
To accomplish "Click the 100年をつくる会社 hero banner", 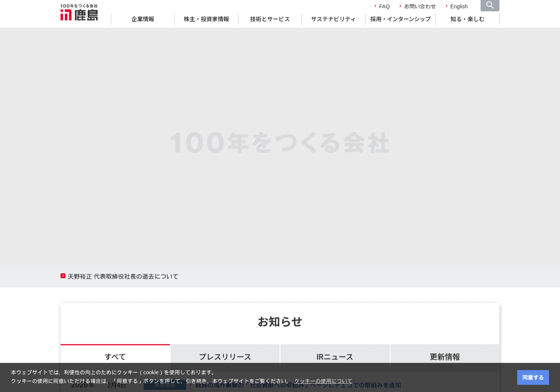I will pyautogui.click(x=280, y=144).
